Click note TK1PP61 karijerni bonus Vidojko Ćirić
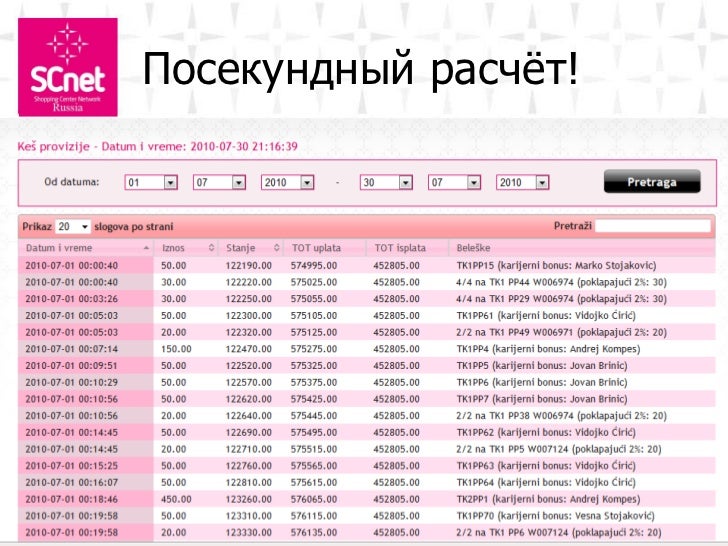This screenshot has width=728, height=546. click(546, 316)
